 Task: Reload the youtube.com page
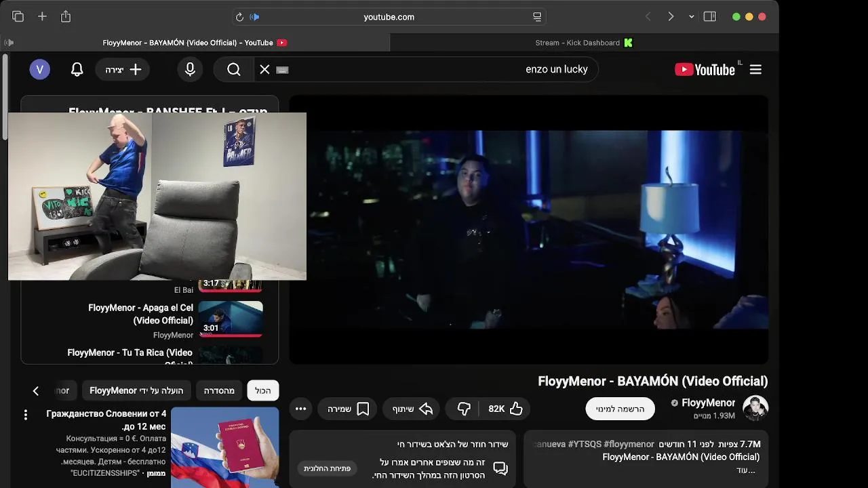click(239, 17)
